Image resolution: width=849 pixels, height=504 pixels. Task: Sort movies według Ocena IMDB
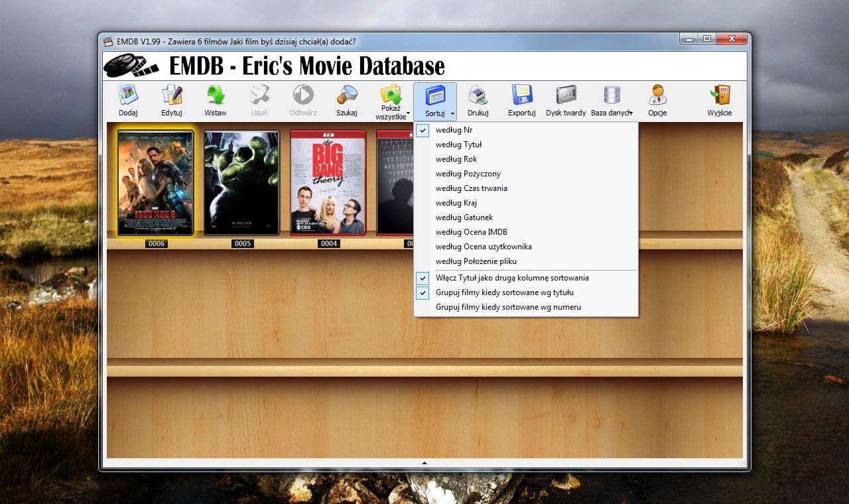pos(526,232)
